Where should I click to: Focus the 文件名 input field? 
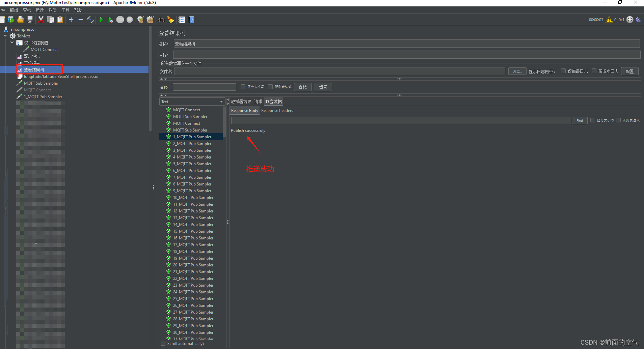(340, 71)
